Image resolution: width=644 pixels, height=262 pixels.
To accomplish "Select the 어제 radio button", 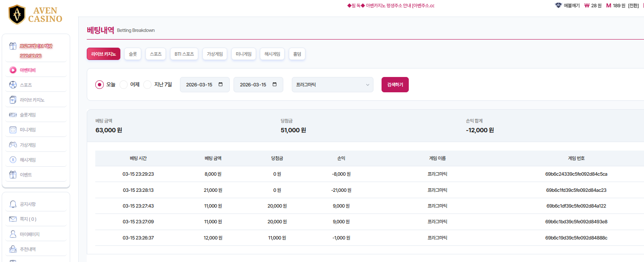I will (123, 85).
